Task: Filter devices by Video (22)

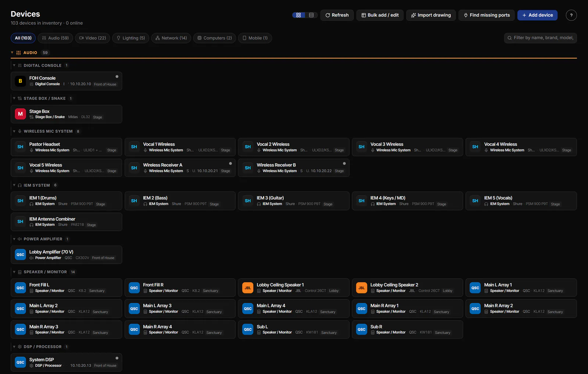Action: (x=93, y=38)
